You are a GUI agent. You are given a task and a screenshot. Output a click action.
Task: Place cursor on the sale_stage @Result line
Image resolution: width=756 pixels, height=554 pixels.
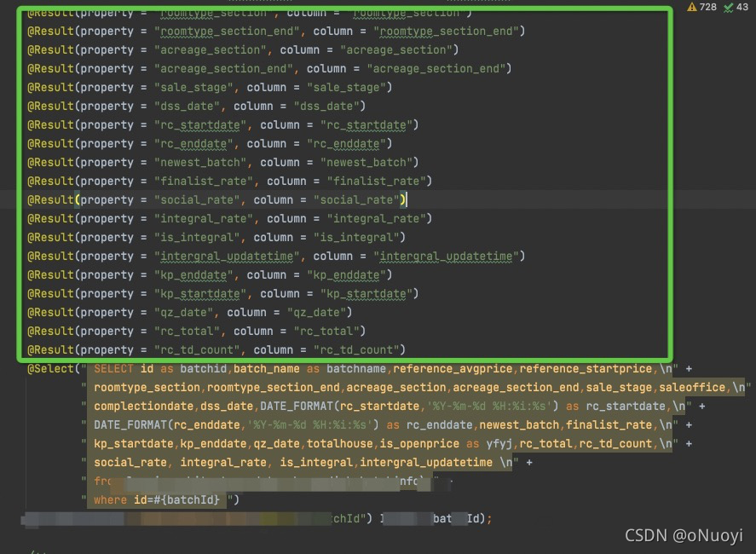210,88
